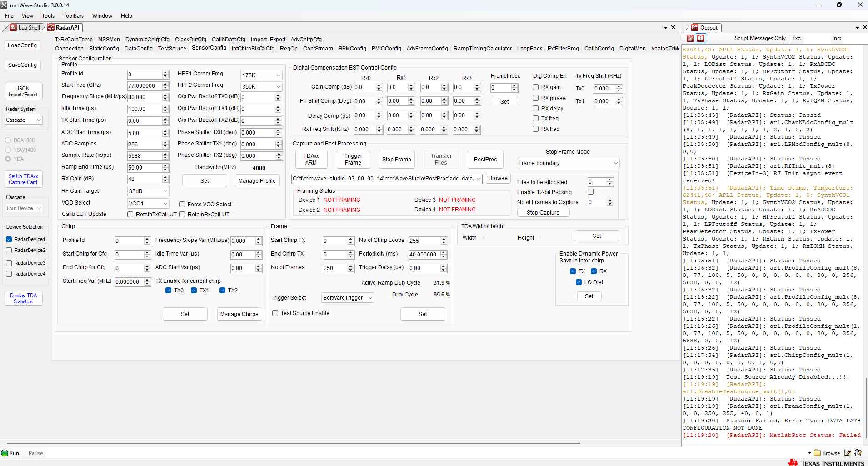
Task: Open the TxRxGainTemp tab
Action: 74,40
